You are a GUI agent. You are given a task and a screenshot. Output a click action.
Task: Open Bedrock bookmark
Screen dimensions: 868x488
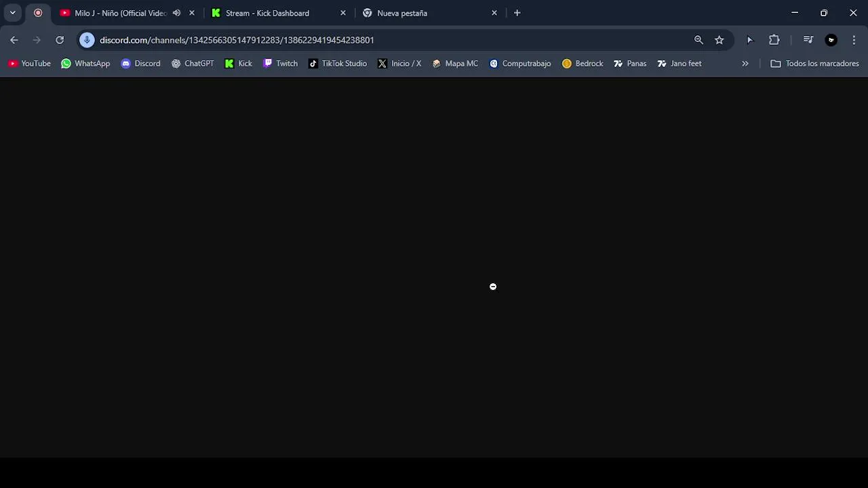pos(583,64)
